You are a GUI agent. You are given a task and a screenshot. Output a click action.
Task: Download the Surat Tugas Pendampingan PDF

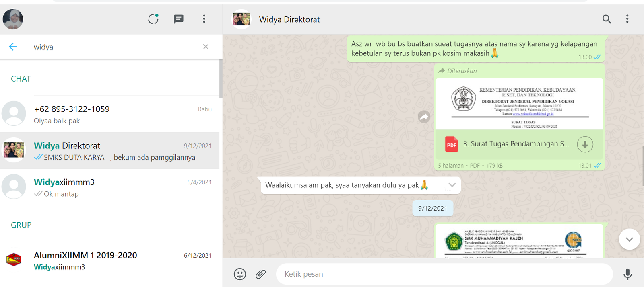[585, 144]
